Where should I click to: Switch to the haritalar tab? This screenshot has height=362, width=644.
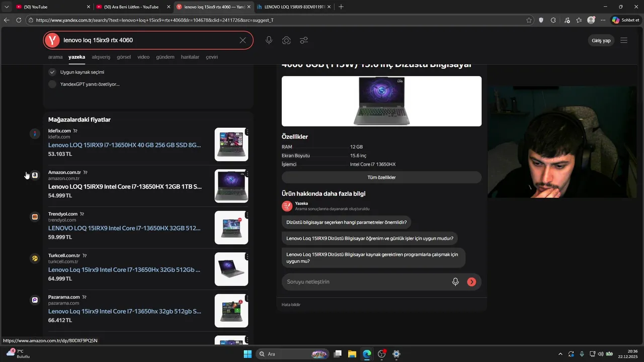tap(190, 57)
